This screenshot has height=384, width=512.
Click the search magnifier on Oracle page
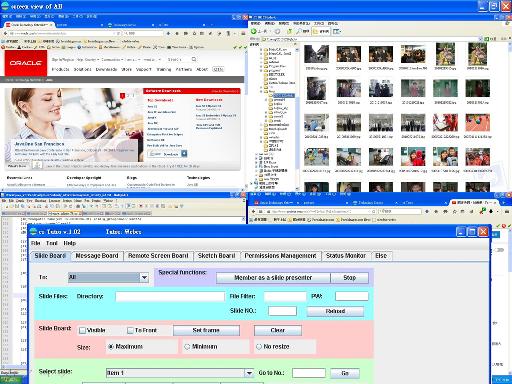(x=194, y=59)
